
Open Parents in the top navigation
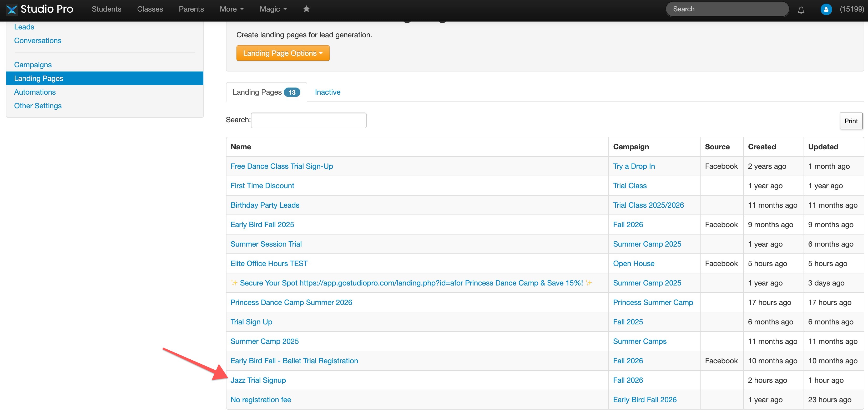tap(191, 9)
